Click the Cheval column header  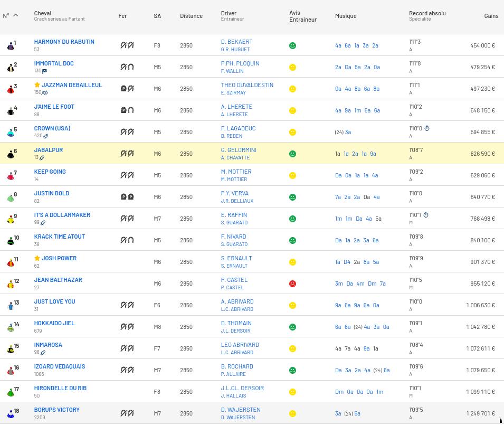43,13
